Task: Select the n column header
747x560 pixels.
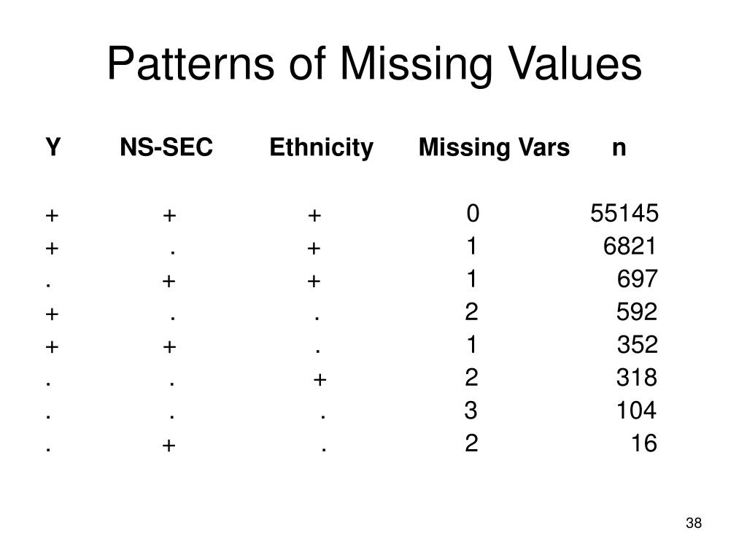Action: coord(619,148)
